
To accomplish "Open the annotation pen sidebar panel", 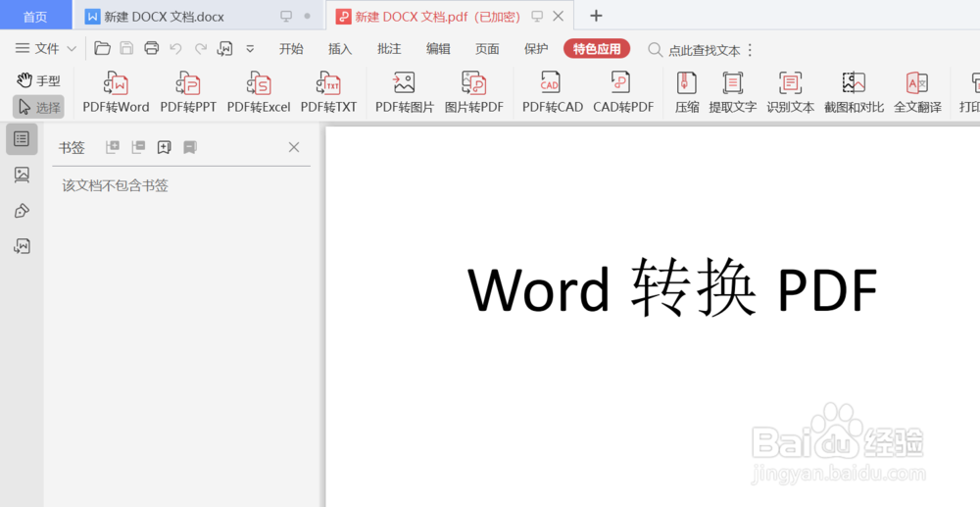I will pos(22,211).
